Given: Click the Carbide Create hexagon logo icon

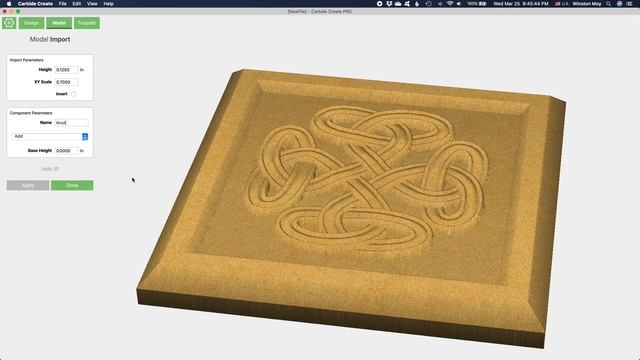Looking at the screenshot, I should coord(9,23).
